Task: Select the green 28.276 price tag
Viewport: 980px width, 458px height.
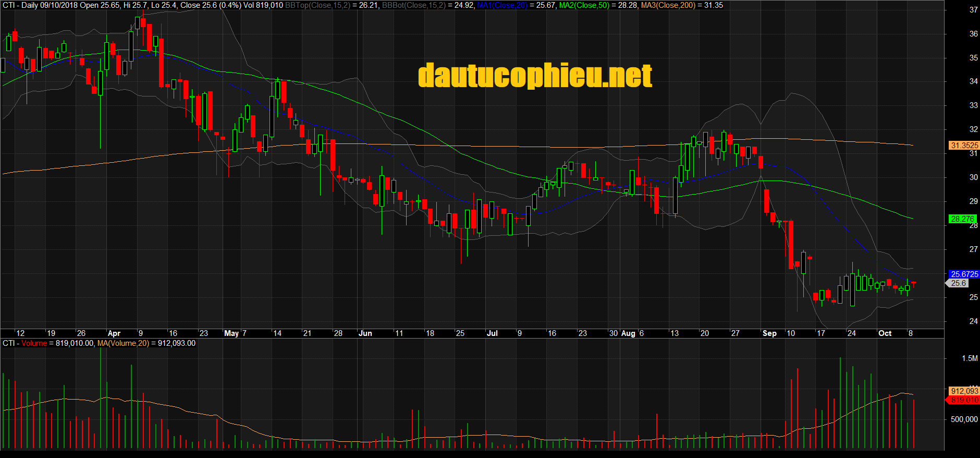Action: 962,219
